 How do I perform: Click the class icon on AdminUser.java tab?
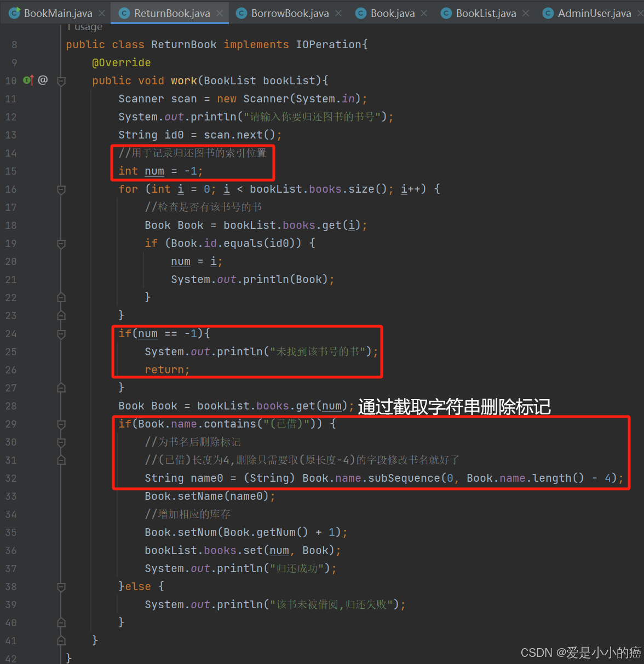pyautogui.click(x=548, y=13)
